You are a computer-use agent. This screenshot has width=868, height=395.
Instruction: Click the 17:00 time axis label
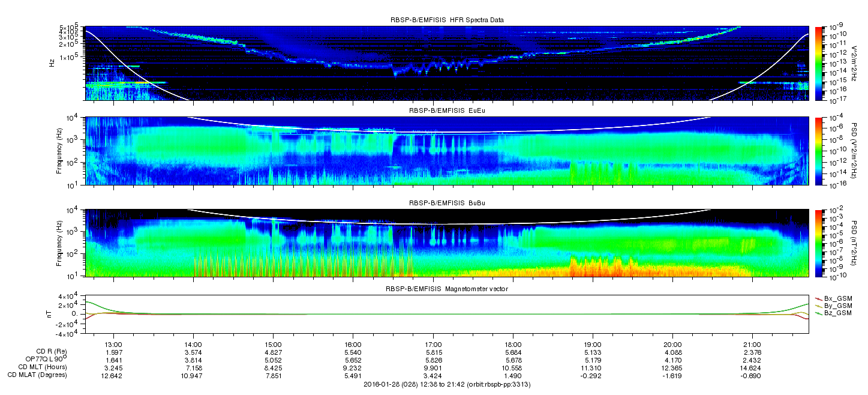click(x=433, y=344)
